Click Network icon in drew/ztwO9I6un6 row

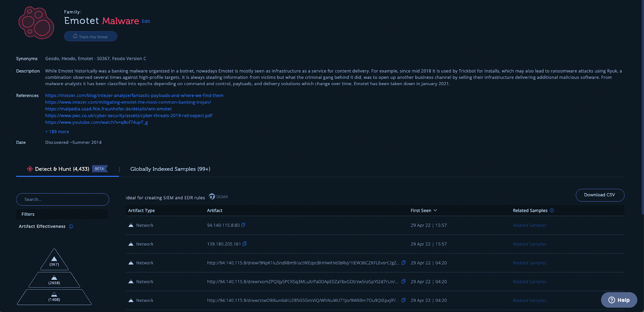(x=131, y=300)
